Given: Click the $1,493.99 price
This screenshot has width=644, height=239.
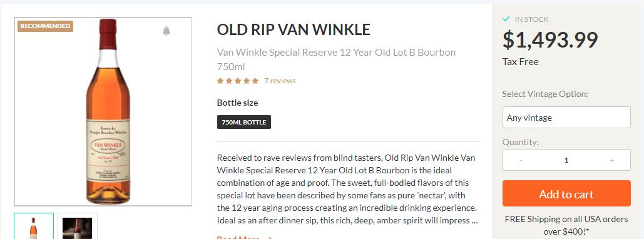Looking at the screenshot, I should click(550, 40).
